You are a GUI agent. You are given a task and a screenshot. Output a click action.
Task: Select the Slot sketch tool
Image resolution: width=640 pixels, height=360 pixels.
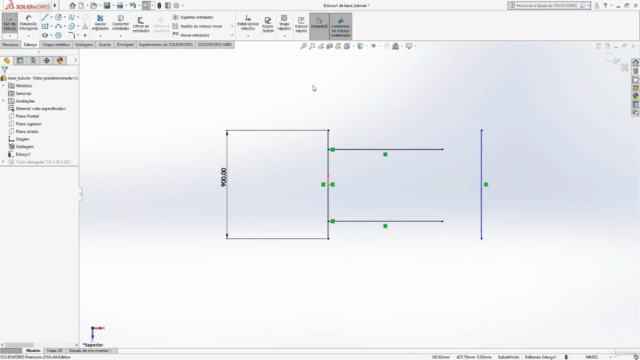pyautogui.click(x=45, y=35)
